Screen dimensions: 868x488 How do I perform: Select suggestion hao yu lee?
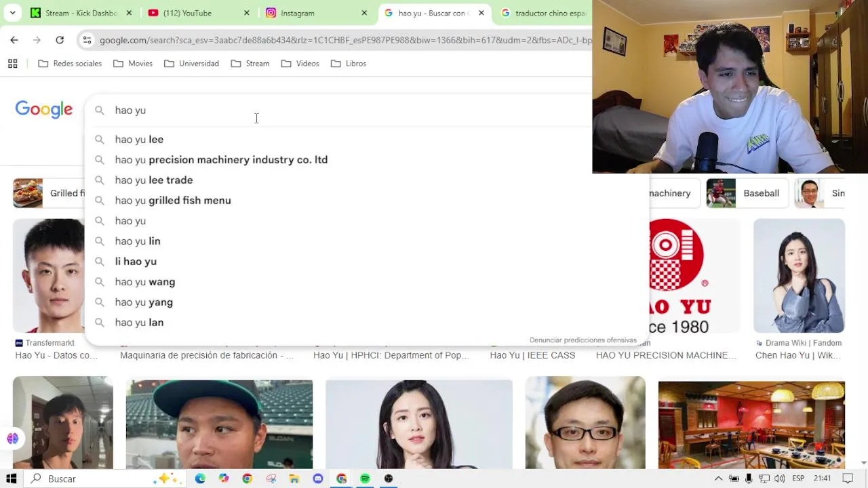(367, 140)
